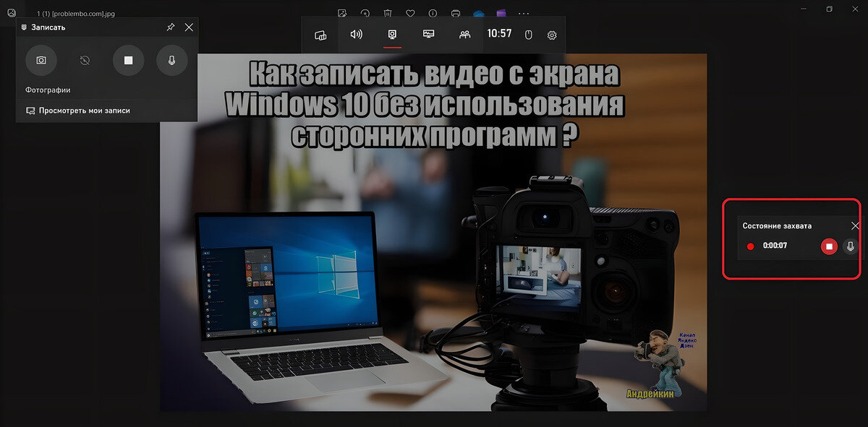The image size is (868, 427).
Task: Click the 10:57 clock in Game Bar
Action: [499, 34]
